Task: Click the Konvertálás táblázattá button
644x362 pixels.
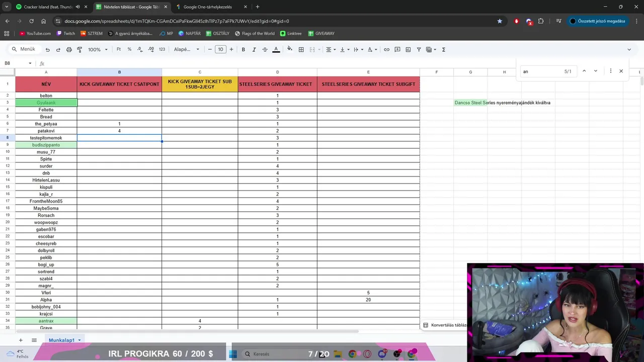Action: tap(445, 325)
